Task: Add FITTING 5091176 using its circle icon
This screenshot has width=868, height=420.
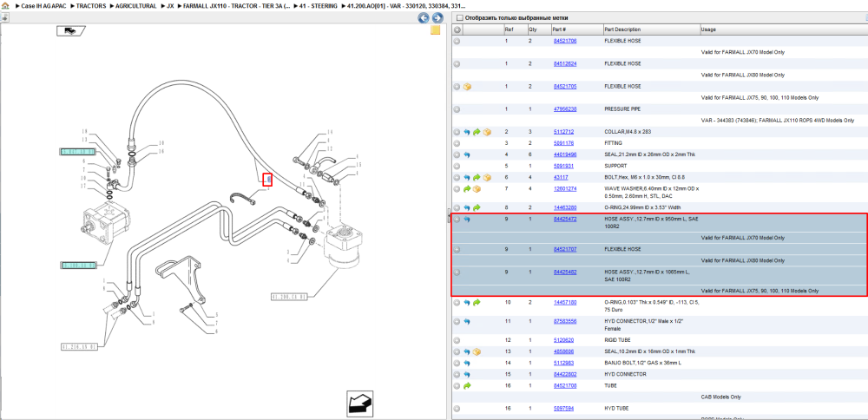Action: 457,143
